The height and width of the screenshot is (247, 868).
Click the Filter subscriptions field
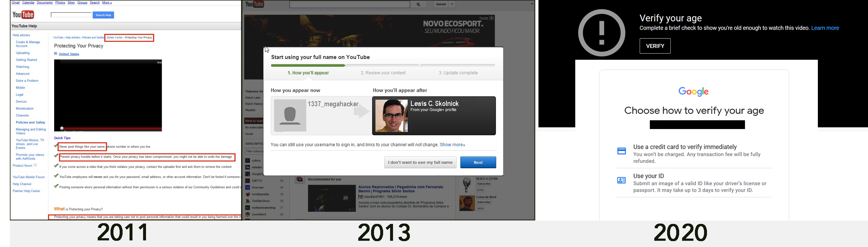pyautogui.click(x=254, y=151)
